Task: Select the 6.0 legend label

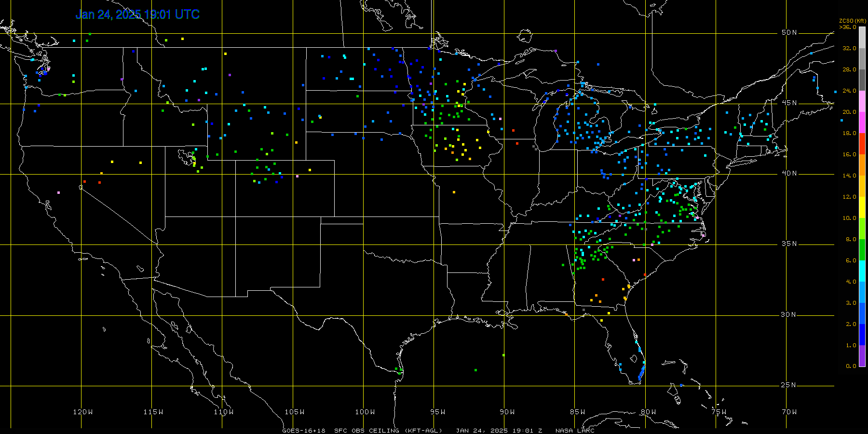Action: point(851,260)
